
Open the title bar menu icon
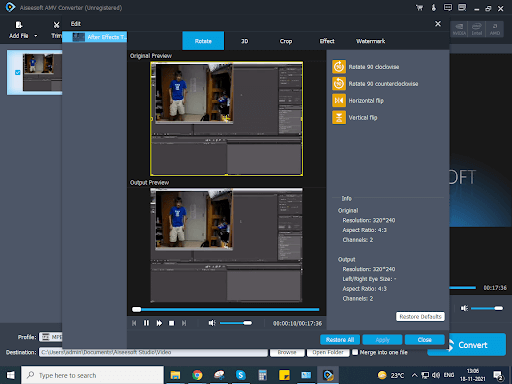(462, 7)
